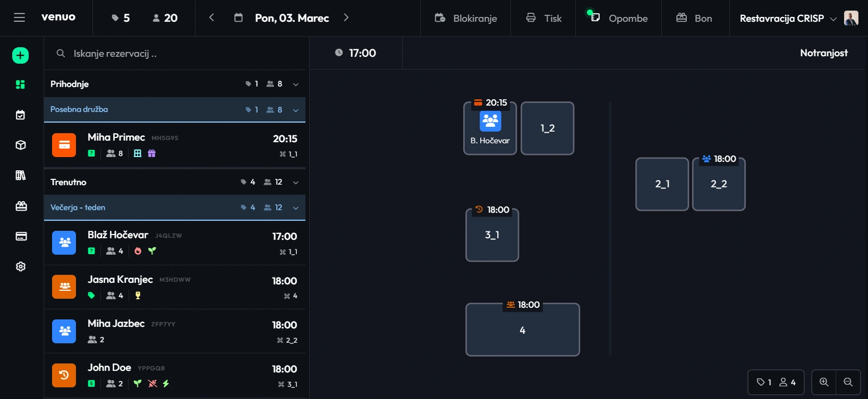The height and width of the screenshot is (399, 868).
Task: Open the settings gear in sidebar
Action: [21, 266]
